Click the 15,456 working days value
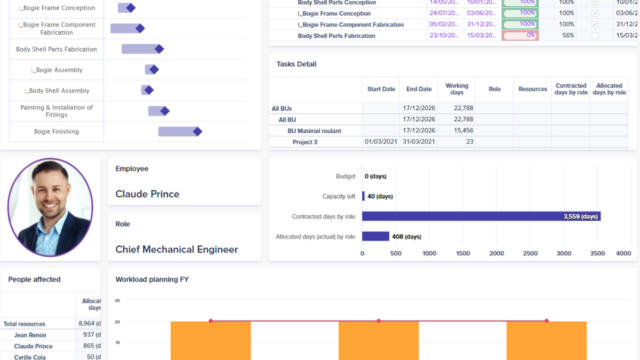 [x=463, y=131]
